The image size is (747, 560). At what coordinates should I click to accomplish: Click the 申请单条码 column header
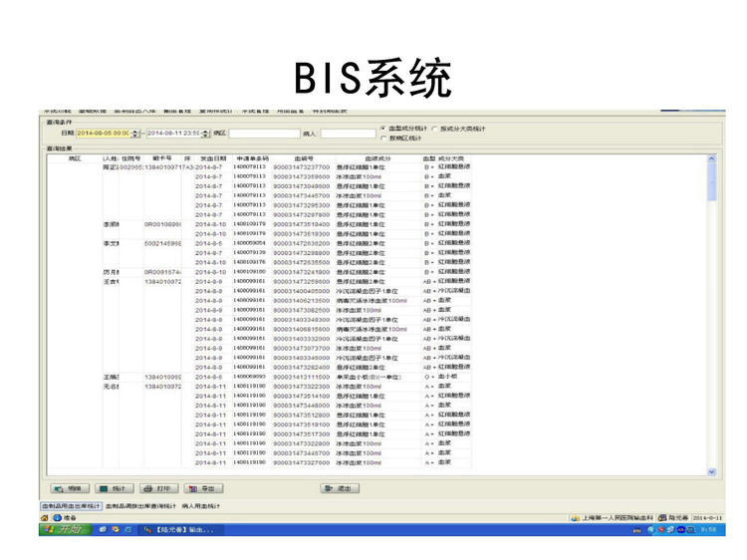[x=253, y=158]
